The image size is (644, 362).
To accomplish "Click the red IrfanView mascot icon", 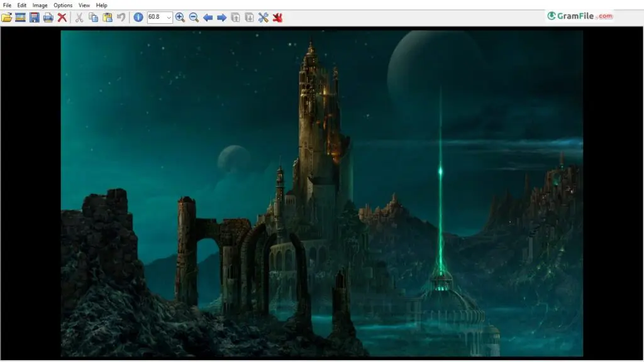I will (277, 17).
